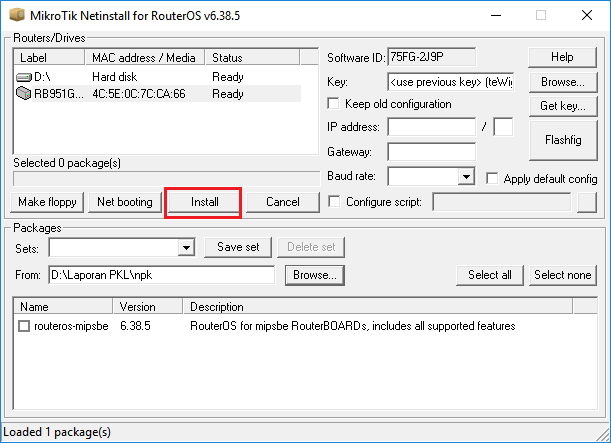Click Loaded 1 package(s) status bar text
Screen dimensions: 611x443
point(57,432)
